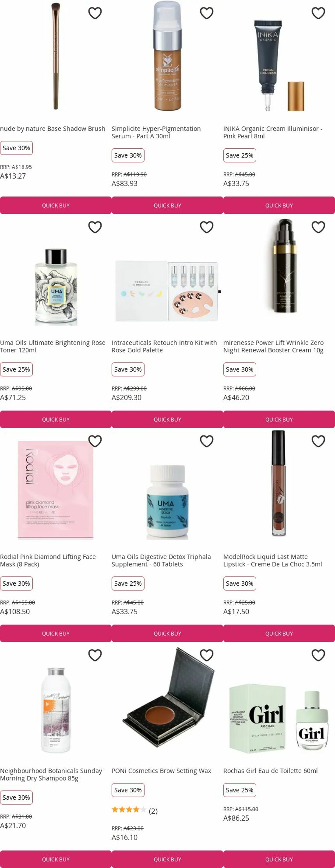This screenshot has width=335, height=868.
Task: Quick buy the nude by nature Shadow Brush
Action: [x=56, y=205]
